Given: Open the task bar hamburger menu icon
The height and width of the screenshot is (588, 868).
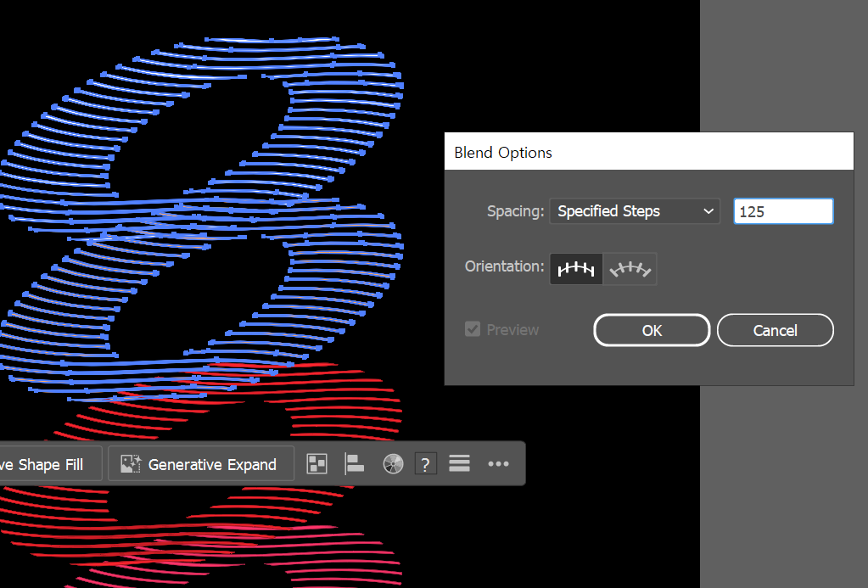Looking at the screenshot, I should [x=460, y=463].
